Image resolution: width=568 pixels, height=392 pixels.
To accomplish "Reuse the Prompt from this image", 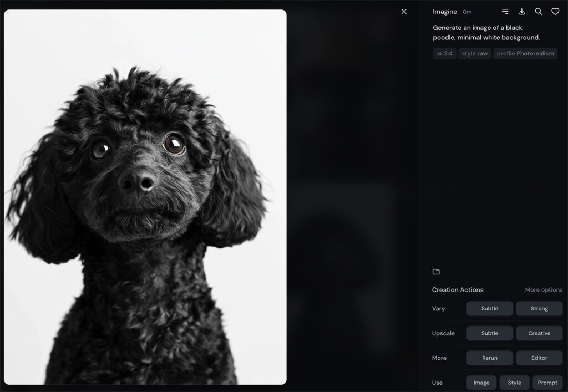I will (x=547, y=383).
